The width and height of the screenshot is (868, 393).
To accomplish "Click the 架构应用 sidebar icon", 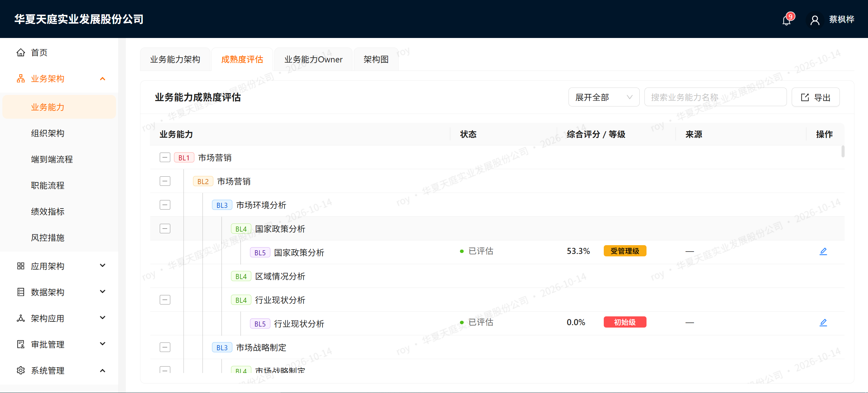I will pos(21,318).
